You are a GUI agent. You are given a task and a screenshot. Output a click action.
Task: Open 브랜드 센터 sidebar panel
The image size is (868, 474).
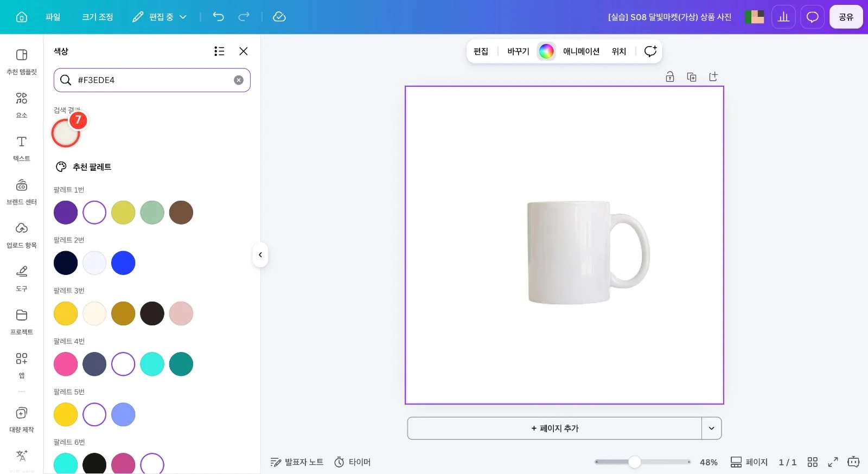pyautogui.click(x=22, y=192)
